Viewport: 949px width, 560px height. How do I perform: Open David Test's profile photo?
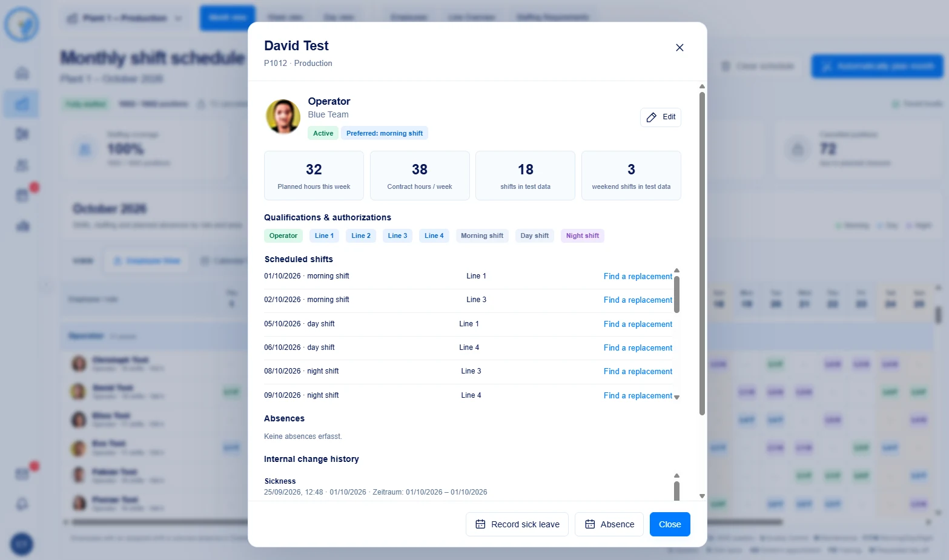click(283, 116)
